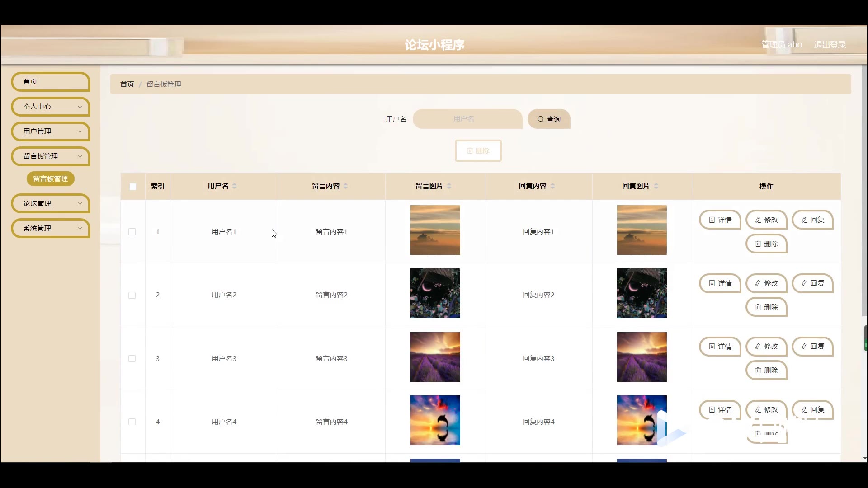Open 详情 for row 用户名4
This screenshot has height=488, width=868.
point(720,410)
